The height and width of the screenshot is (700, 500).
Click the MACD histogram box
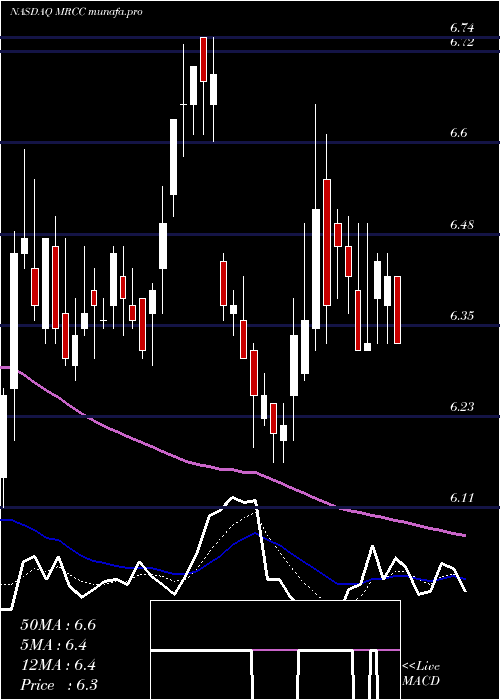click(275, 650)
